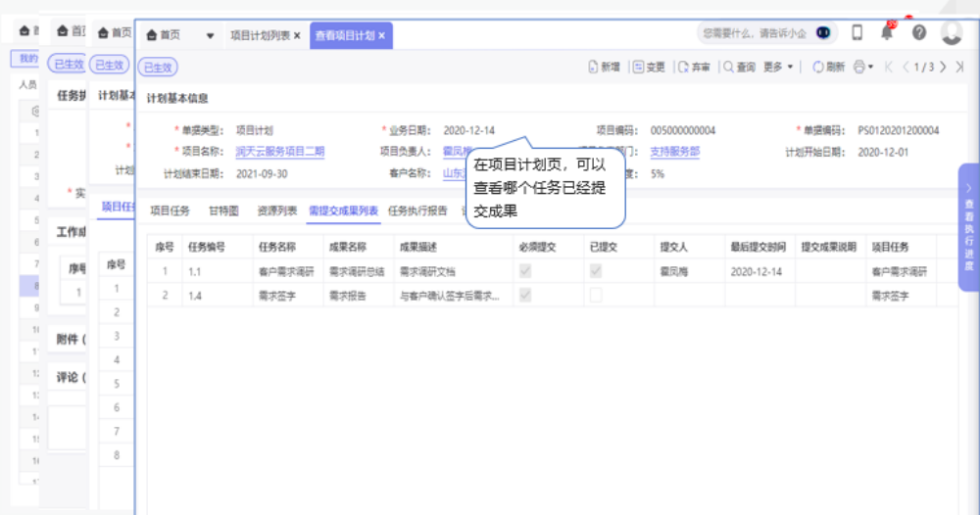Viewport: 980px width, 515px height.
Task: Close the 查看项目计划 tab
Action: pos(381,35)
